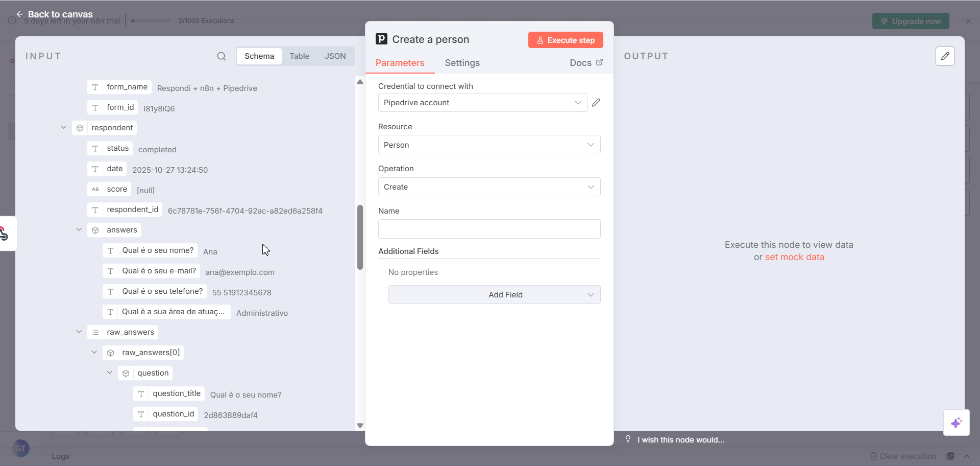Click the object icon beside raw_answers[0]
This screenshot has width=980, height=466.
click(x=111, y=353)
